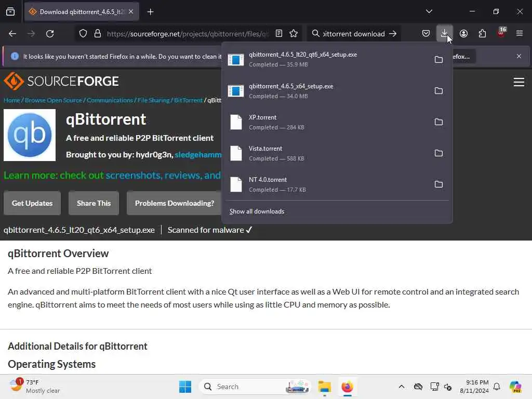
Task: Click the red extension icon with badge 16
Action: [x=501, y=33]
